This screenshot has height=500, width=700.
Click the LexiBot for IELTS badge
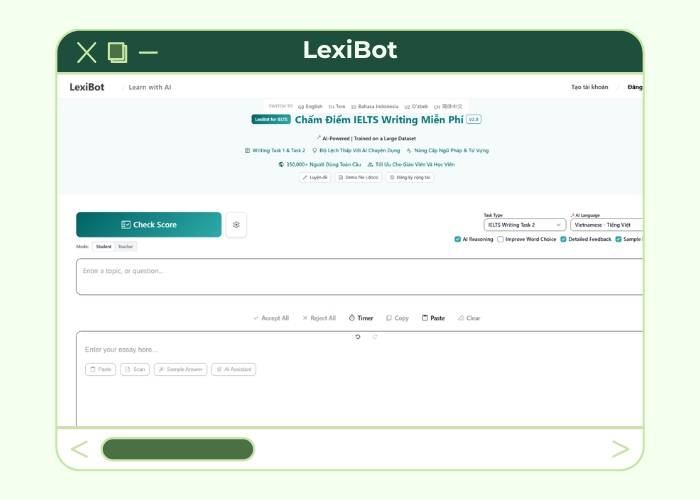[x=271, y=119]
